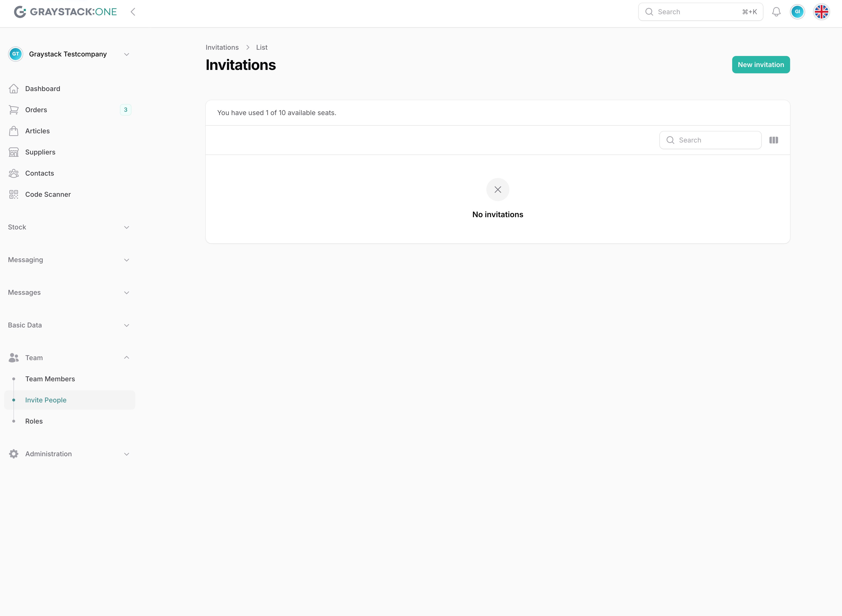Click the New invitation button
Image resolution: width=842 pixels, height=616 pixels.
[760, 65]
